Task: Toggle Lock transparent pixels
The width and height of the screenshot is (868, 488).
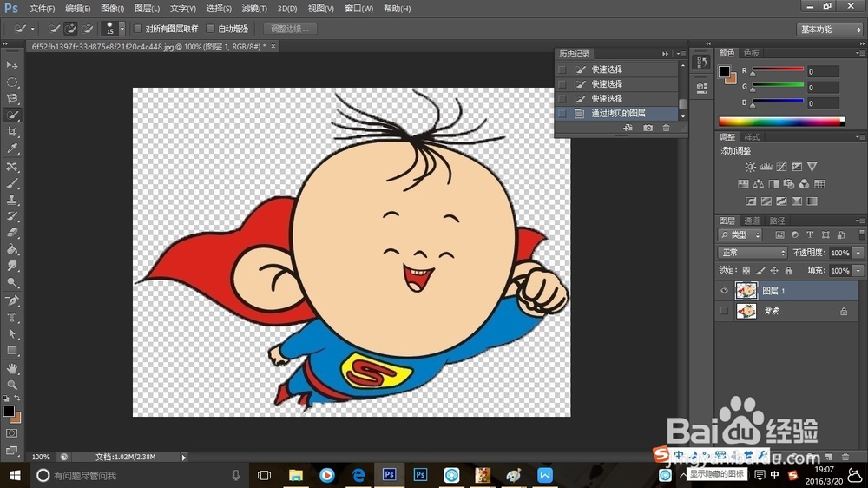Action: 746,271
